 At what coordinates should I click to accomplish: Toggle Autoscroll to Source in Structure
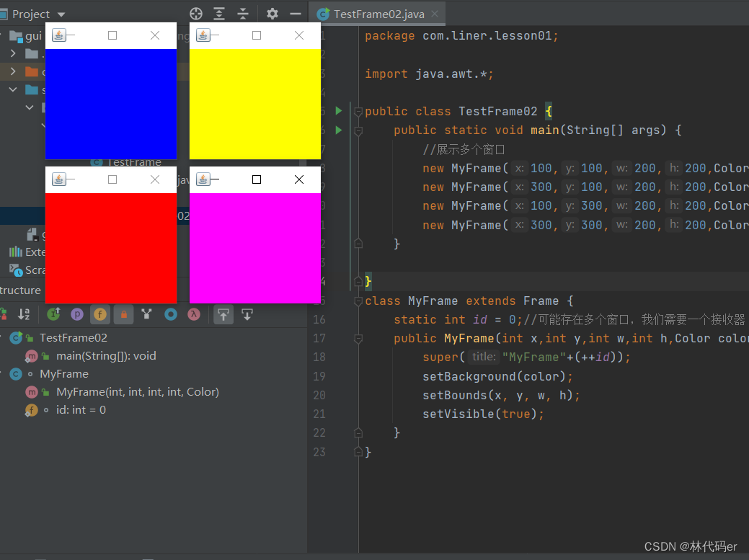[x=223, y=314]
